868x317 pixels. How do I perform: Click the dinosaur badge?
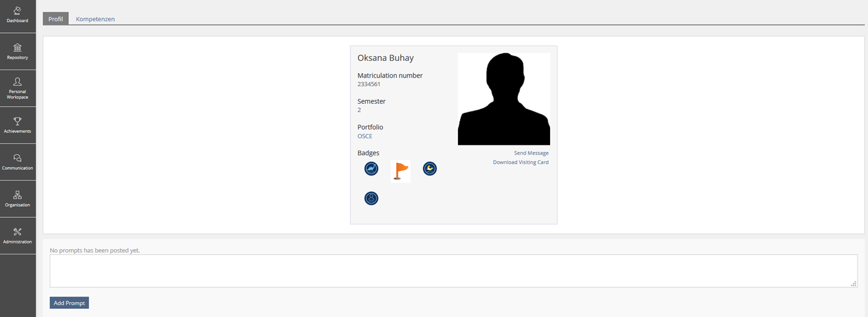(371, 169)
